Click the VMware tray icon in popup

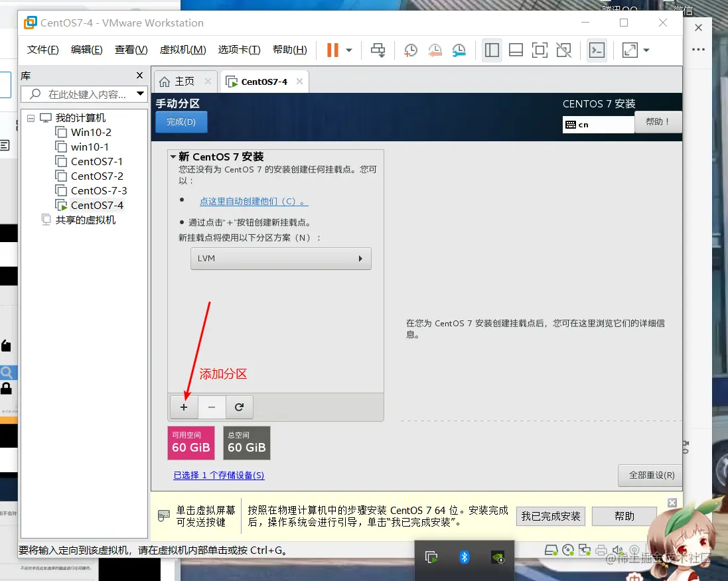point(431,557)
